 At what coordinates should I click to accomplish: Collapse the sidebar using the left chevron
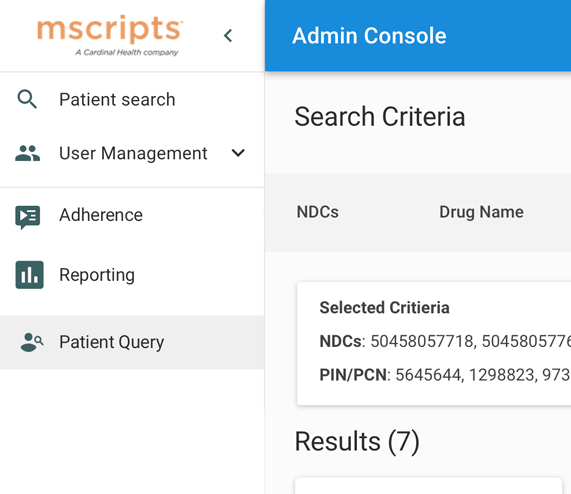click(228, 36)
